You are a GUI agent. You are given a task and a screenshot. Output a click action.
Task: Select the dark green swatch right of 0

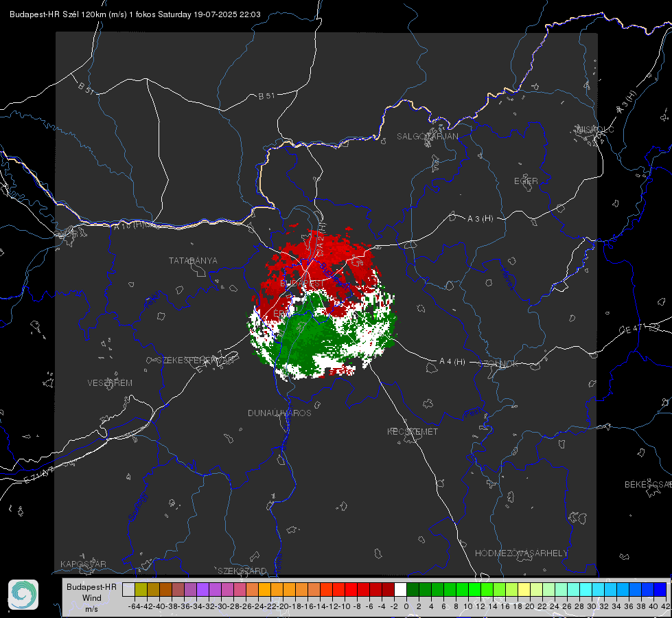[x=413, y=589]
